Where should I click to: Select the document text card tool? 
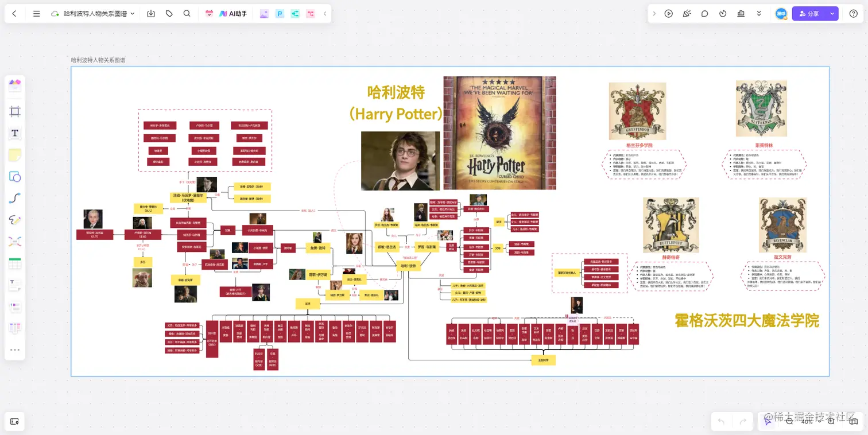tap(15, 285)
